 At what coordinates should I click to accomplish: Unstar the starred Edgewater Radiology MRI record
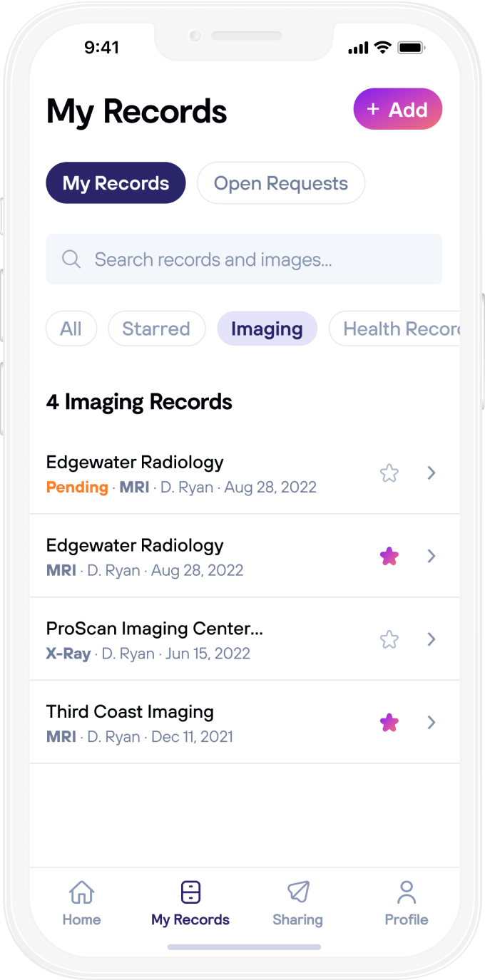pos(389,556)
